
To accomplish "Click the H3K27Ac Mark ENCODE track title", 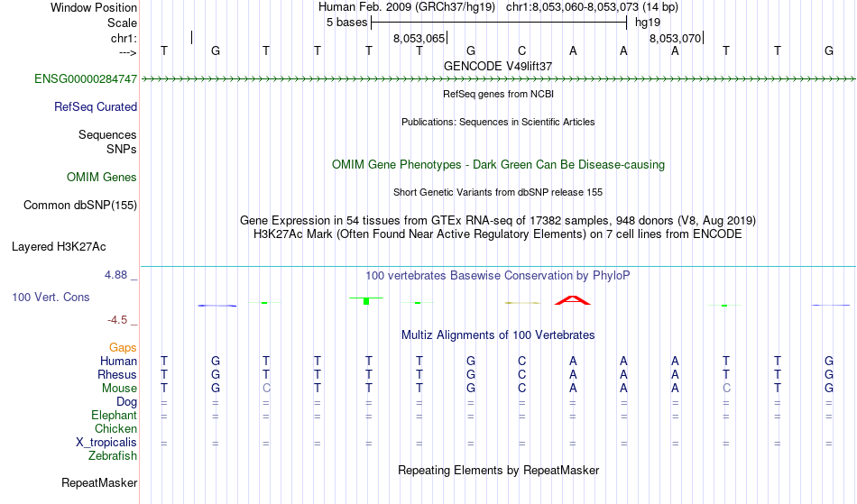I will (498, 234).
